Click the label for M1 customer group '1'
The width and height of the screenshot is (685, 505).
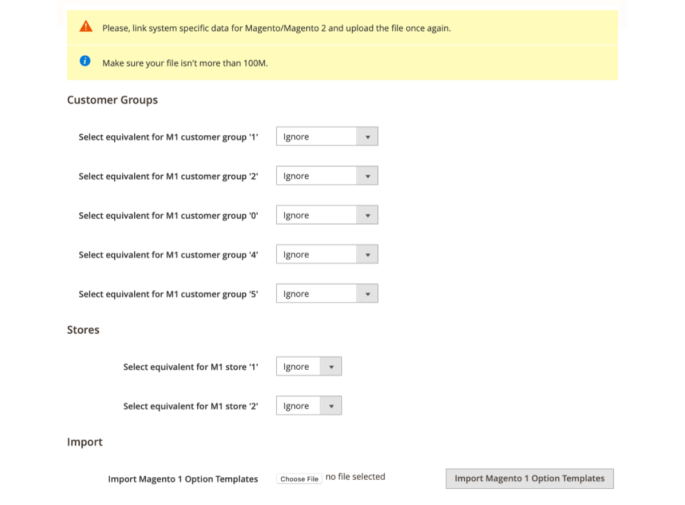(168, 137)
